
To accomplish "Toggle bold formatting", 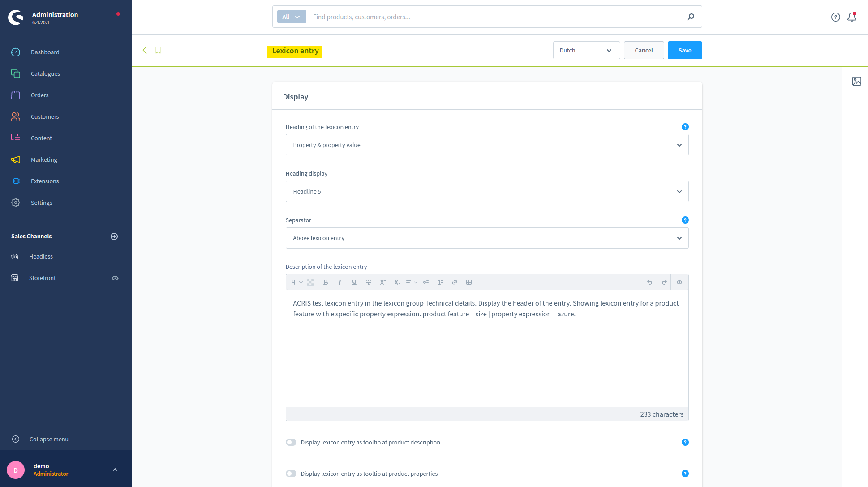I will [x=326, y=282].
